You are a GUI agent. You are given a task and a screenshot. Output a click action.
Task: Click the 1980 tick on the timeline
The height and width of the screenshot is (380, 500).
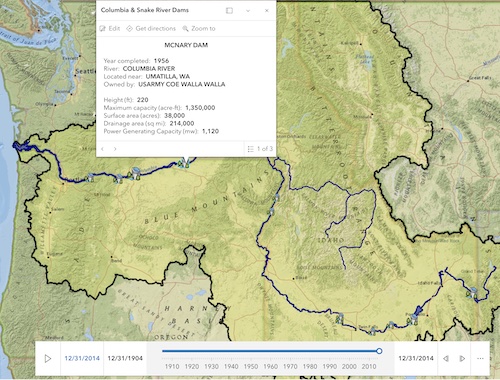point(310,366)
